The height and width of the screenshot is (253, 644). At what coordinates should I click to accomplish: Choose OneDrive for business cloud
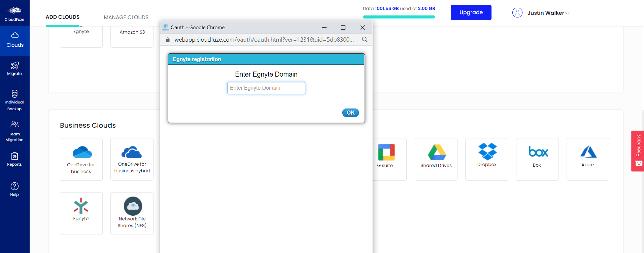(x=81, y=159)
